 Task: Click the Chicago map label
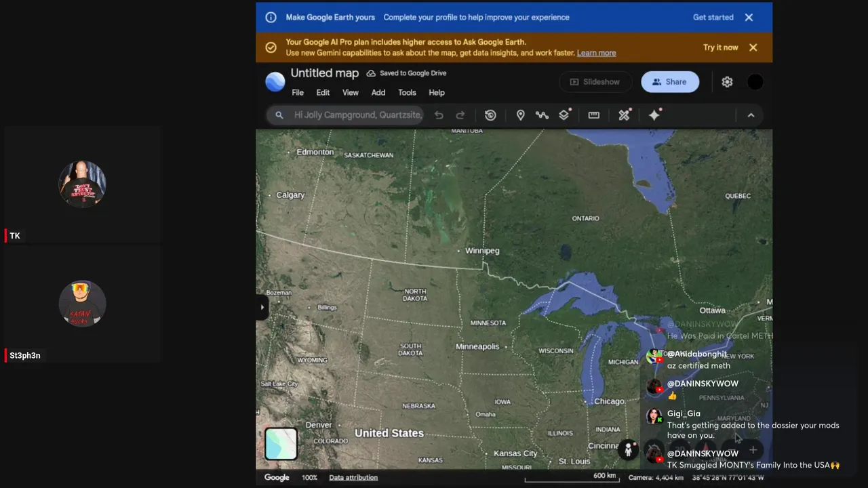click(x=609, y=401)
